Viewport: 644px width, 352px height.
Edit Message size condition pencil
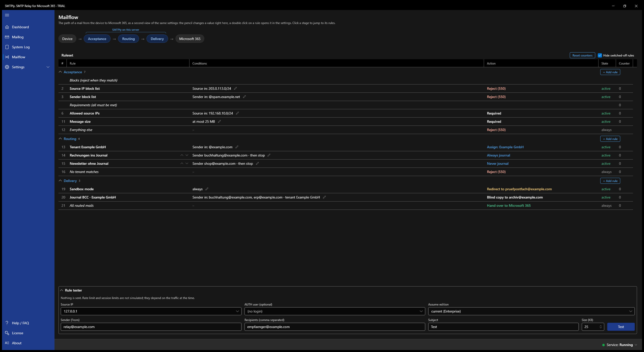pos(219,121)
